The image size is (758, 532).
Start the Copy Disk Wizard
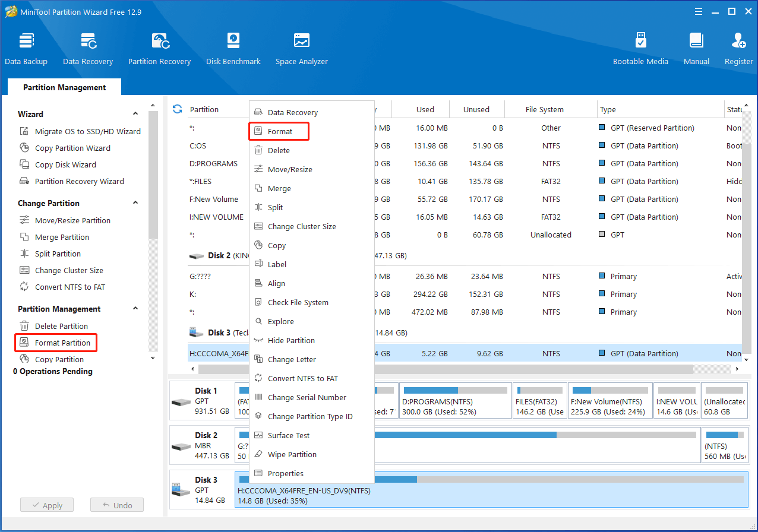pyautogui.click(x=58, y=164)
